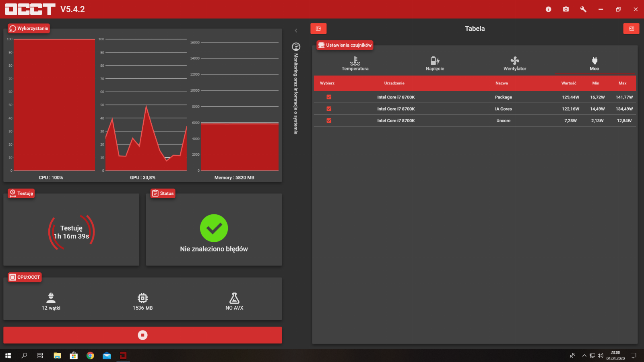Open Windows Start menu
The width and height of the screenshot is (644, 362).
tap(8, 356)
